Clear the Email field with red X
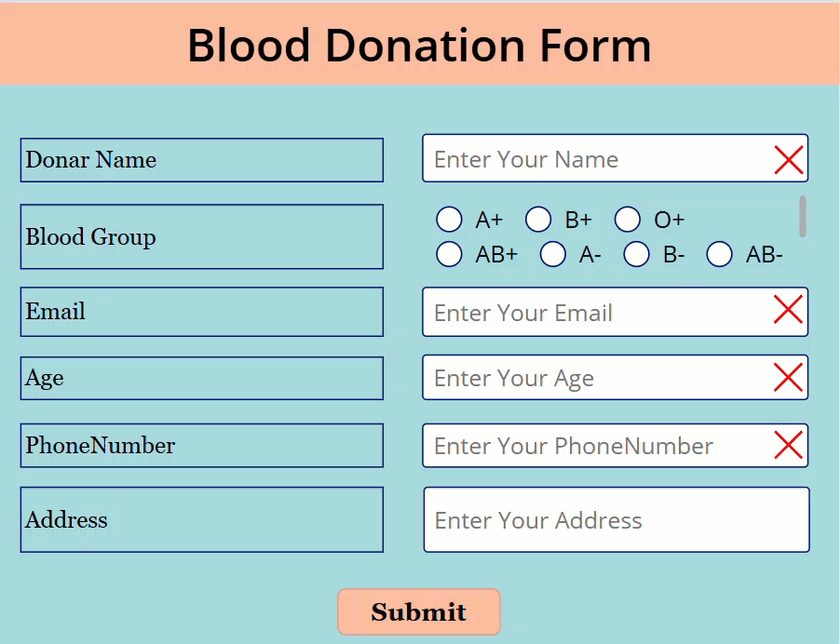Viewport: 840px width, 644px height. (x=788, y=309)
